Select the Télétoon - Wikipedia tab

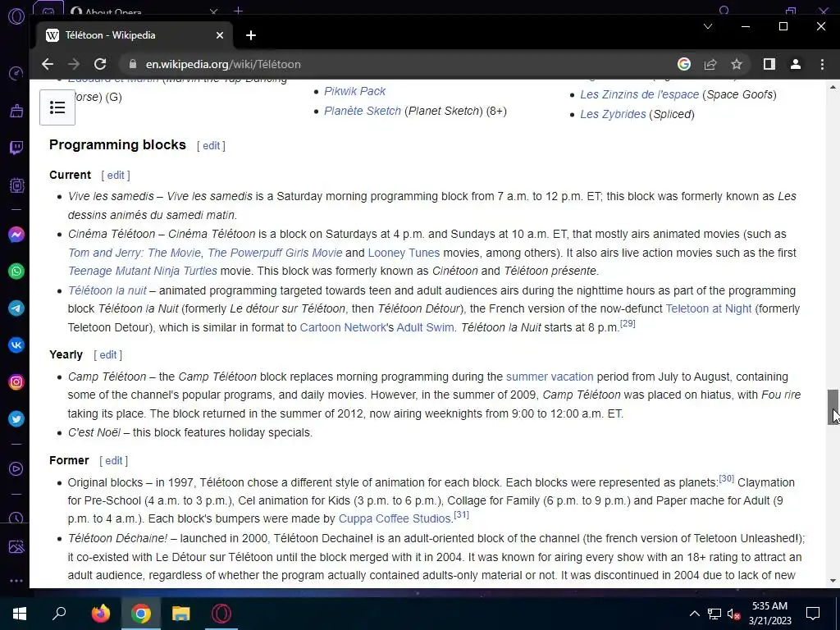tap(135, 35)
